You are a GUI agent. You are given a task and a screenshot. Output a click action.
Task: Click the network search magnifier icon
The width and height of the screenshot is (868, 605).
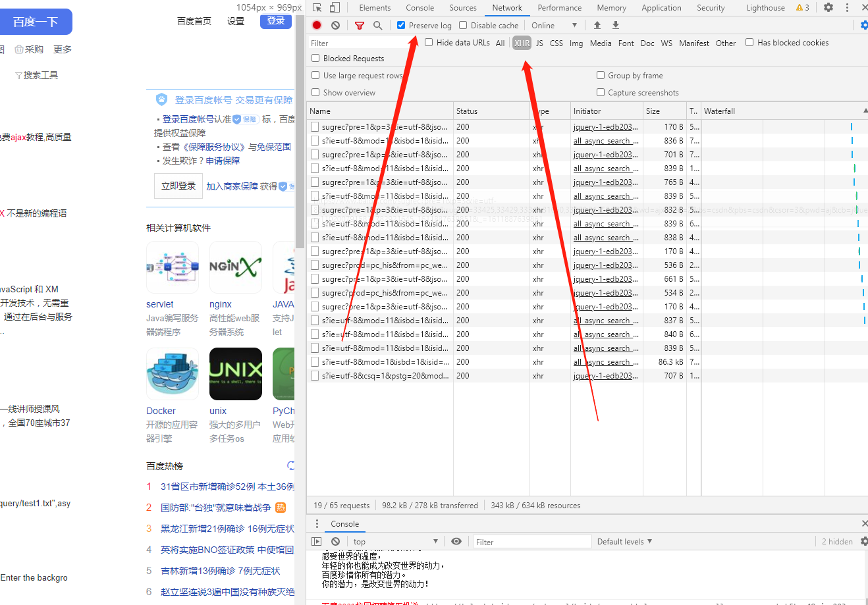[x=377, y=25]
